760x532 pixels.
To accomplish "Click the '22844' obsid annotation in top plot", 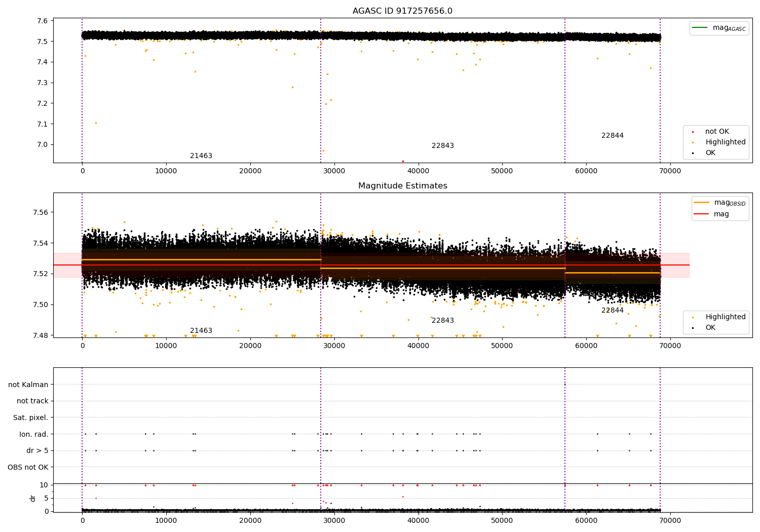I will [613, 136].
